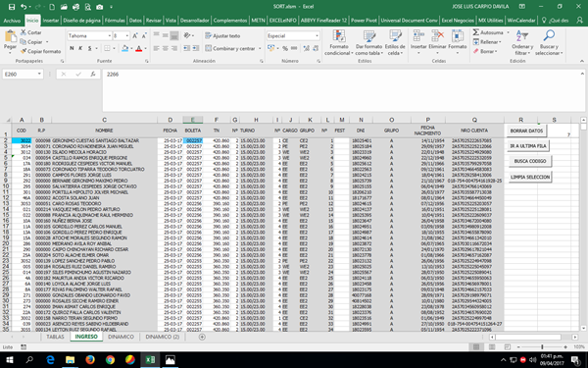Toggle italic (K) formatting

[x=80, y=48]
